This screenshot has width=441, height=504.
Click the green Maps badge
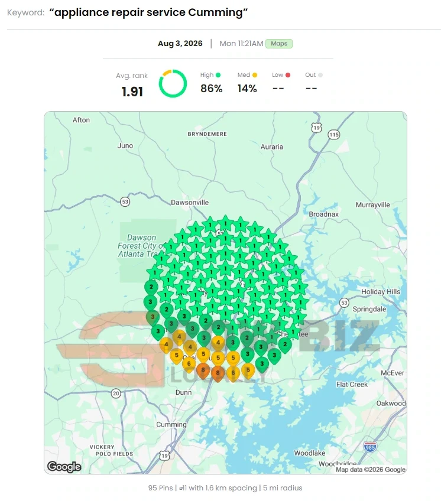tap(279, 44)
